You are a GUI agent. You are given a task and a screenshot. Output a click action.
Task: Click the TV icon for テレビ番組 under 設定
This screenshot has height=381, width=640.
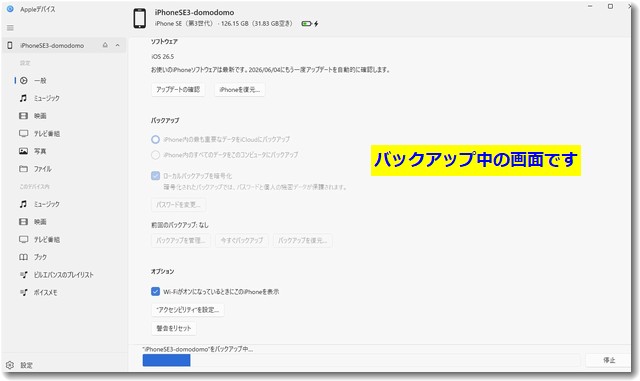click(x=24, y=134)
